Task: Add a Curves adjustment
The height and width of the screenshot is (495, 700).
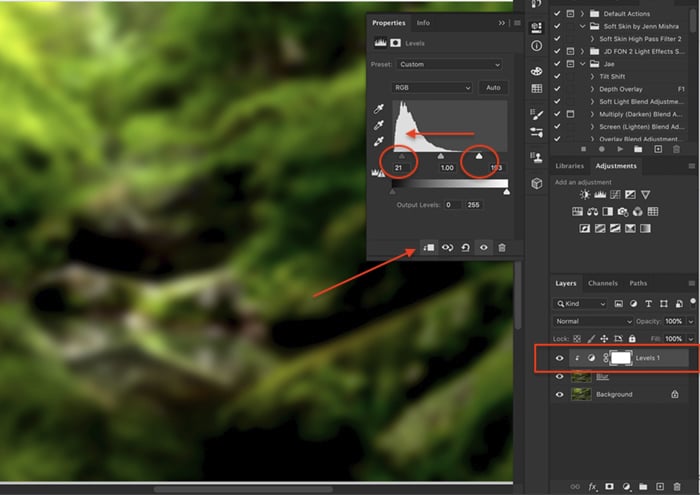Action: 615,195
